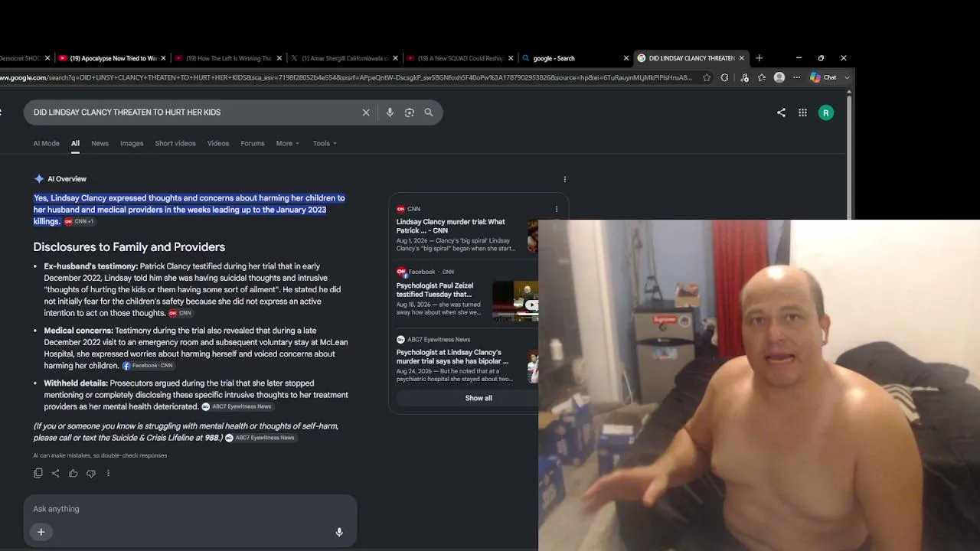Click the AI Overview label
Screen dimensions: 980x551
[67, 179]
